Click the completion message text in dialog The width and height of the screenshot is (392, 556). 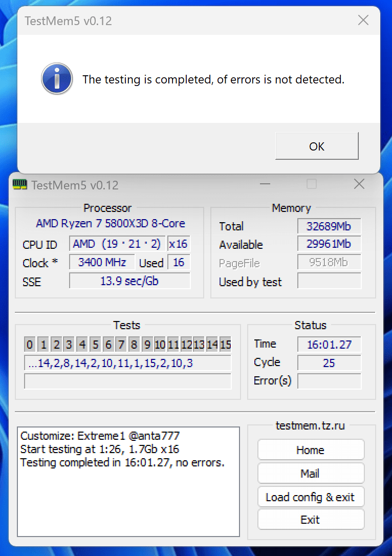213,79
